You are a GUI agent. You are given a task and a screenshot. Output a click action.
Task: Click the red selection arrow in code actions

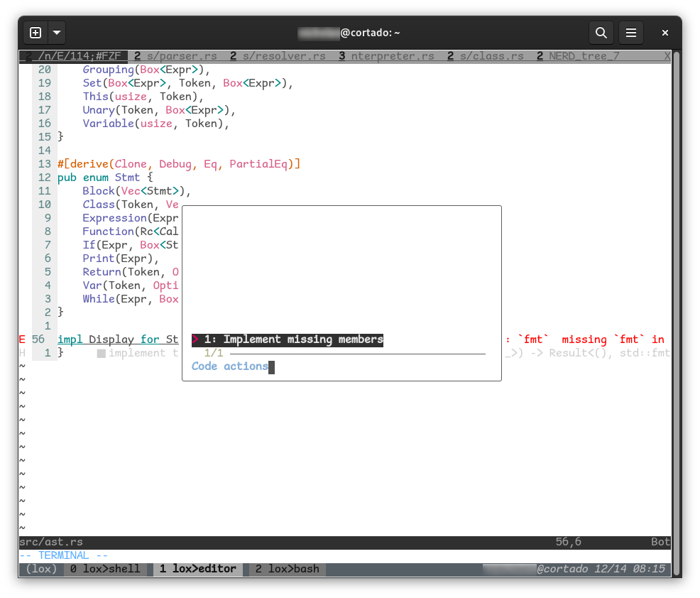coord(195,340)
